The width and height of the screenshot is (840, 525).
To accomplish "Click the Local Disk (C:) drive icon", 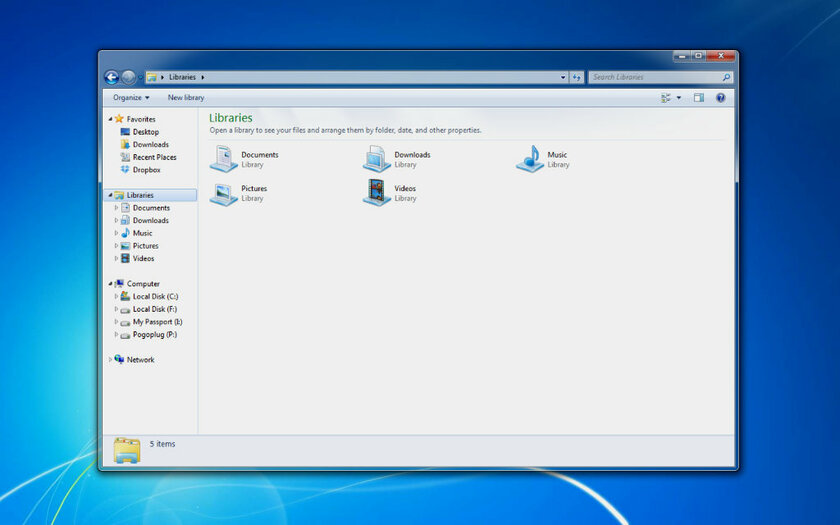I will coord(125,296).
